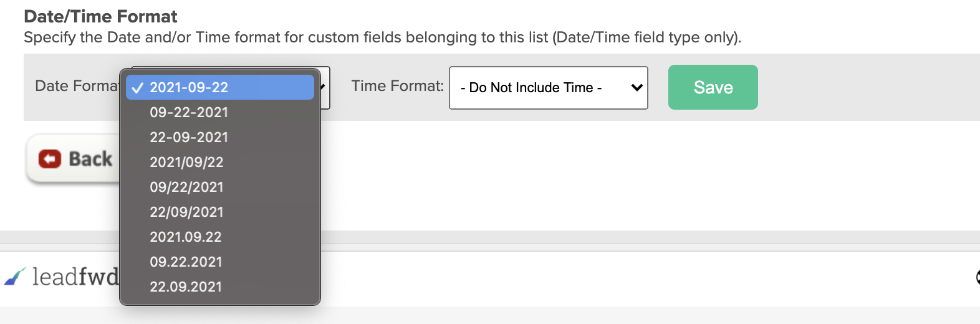Screen dimensions: 980x324
Task: Click the checkmark beside 2021-09-22
Action: [x=138, y=88]
